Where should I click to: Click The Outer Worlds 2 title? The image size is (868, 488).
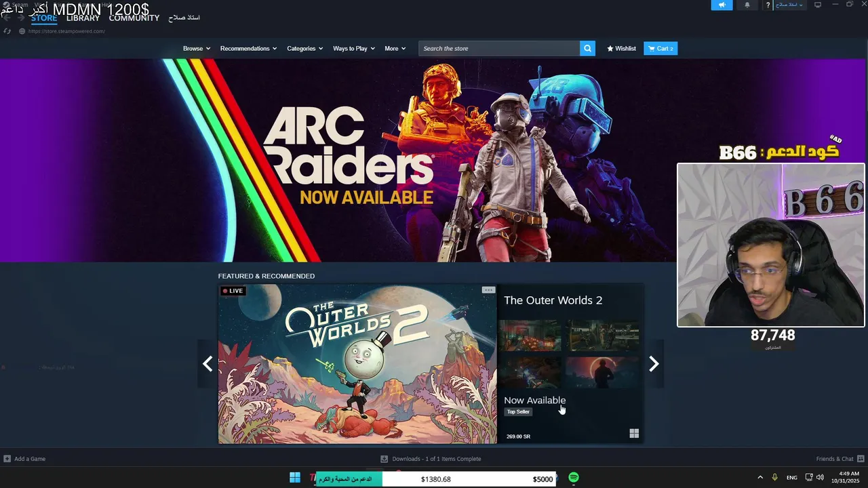point(553,300)
